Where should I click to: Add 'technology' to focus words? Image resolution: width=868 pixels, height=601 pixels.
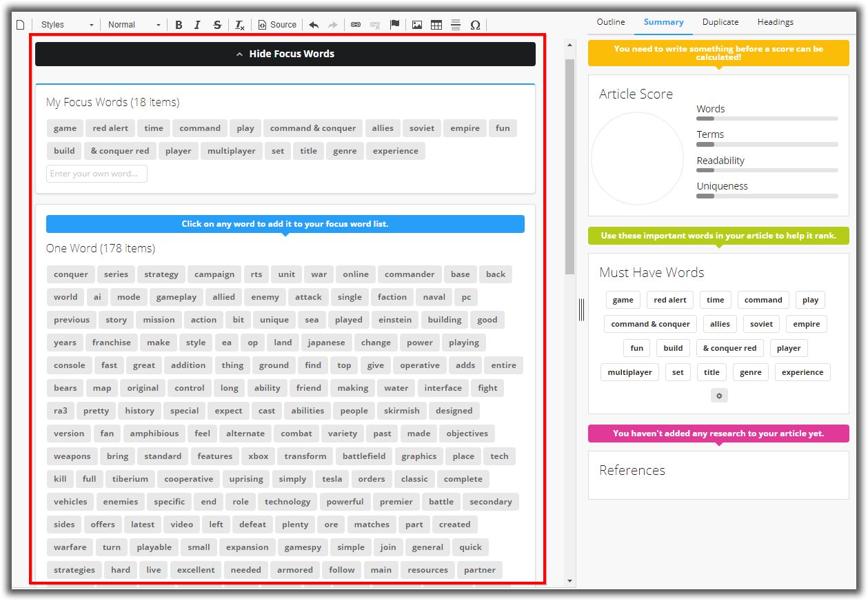click(287, 502)
